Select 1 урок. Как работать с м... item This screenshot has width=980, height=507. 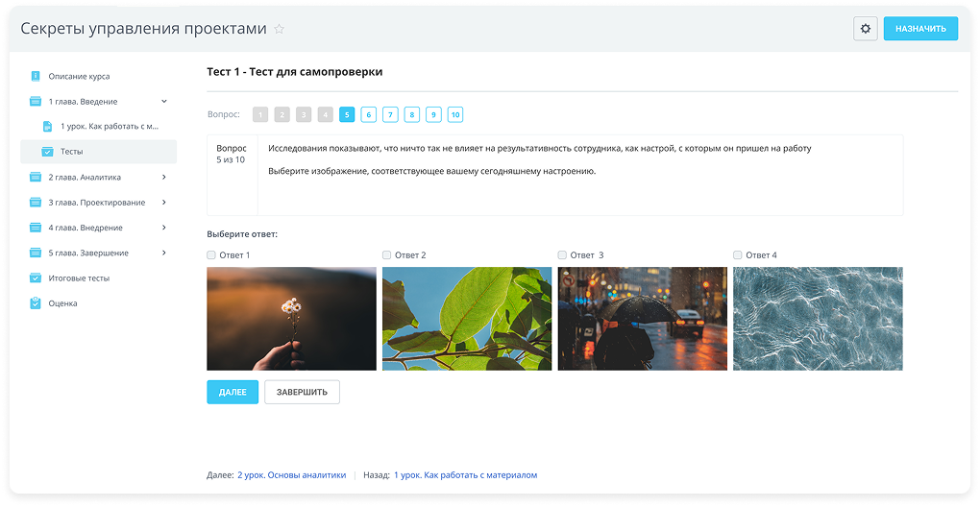[x=110, y=126]
